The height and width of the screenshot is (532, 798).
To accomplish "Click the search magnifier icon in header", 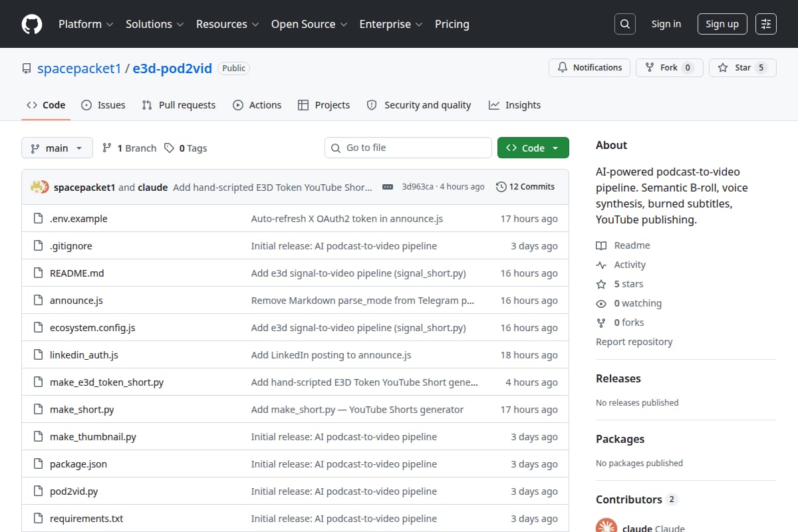I will point(624,24).
